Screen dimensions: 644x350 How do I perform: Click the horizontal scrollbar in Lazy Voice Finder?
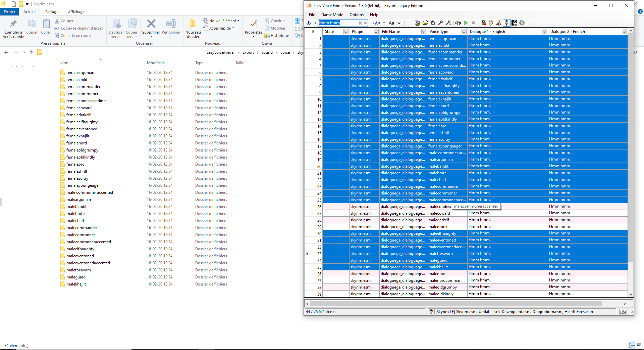point(456,304)
